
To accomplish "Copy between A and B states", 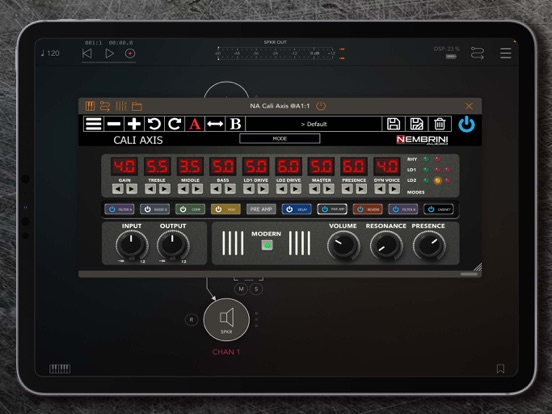I will coord(215,124).
